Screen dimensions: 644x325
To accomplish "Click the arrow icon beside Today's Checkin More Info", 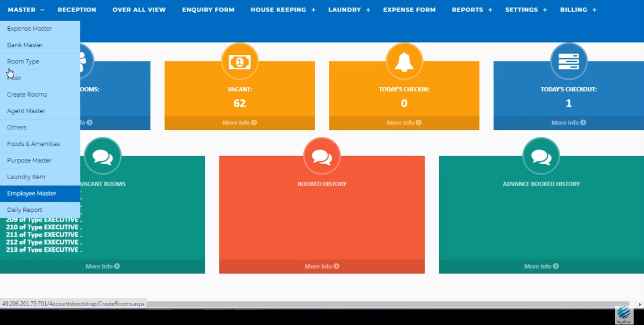I will [x=419, y=123].
